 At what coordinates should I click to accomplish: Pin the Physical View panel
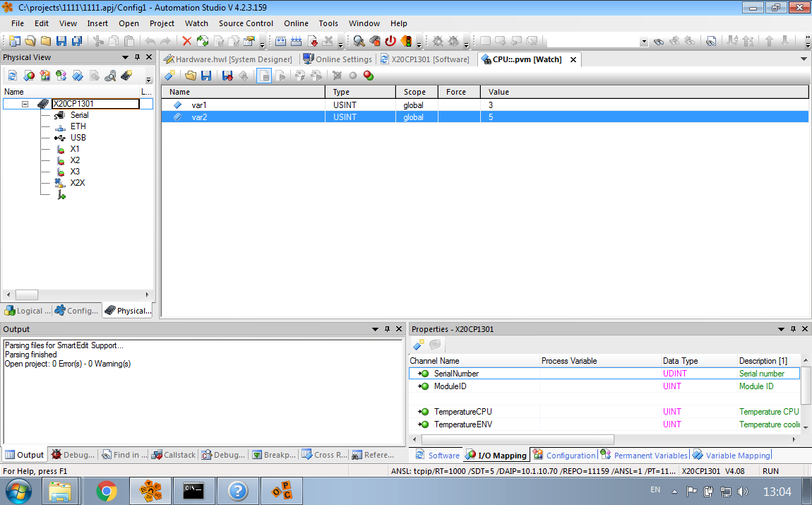137,57
